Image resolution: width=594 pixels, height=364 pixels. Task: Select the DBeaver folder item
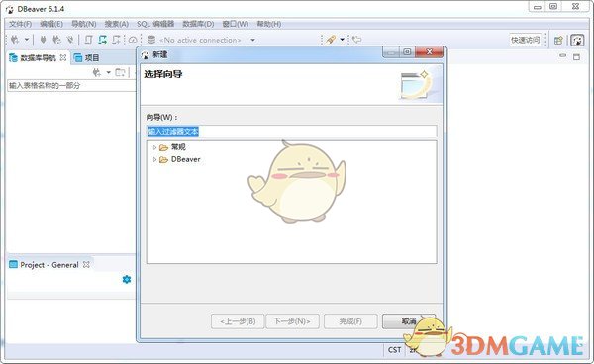tap(180, 159)
